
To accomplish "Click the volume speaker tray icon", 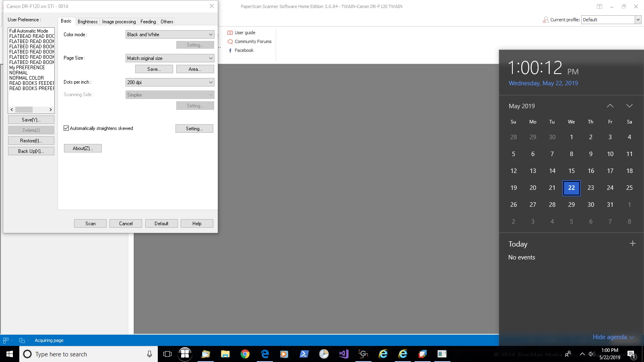I will (591, 354).
